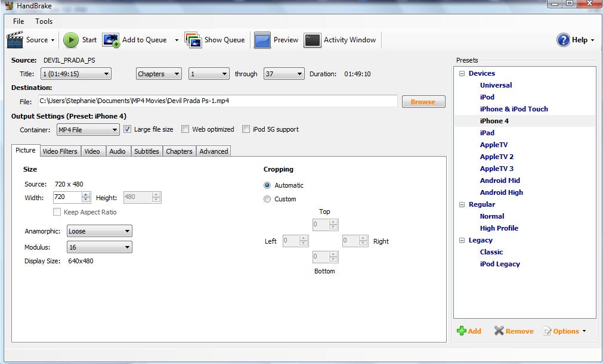Image resolution: width=603 pixels, height=364 pixels.
Task: Select the AppleTV 3 preset
Action: click(x=496, y=169)
